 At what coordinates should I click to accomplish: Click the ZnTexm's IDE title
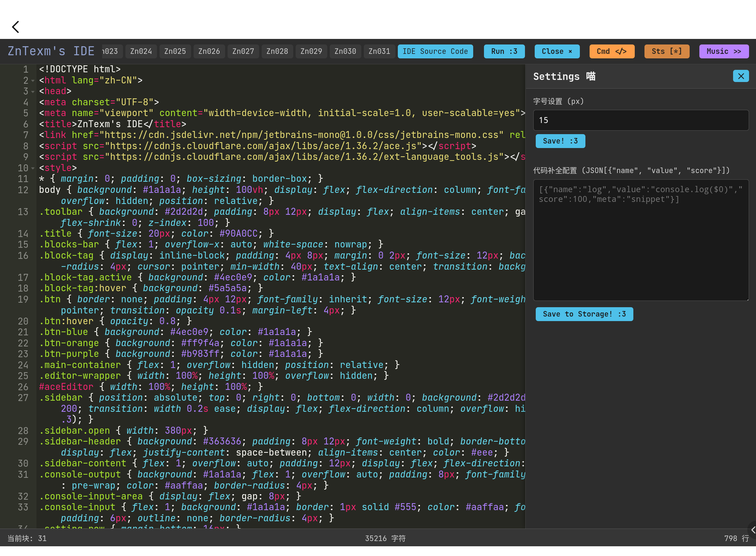pyautogui.click(x=51, y=51)
